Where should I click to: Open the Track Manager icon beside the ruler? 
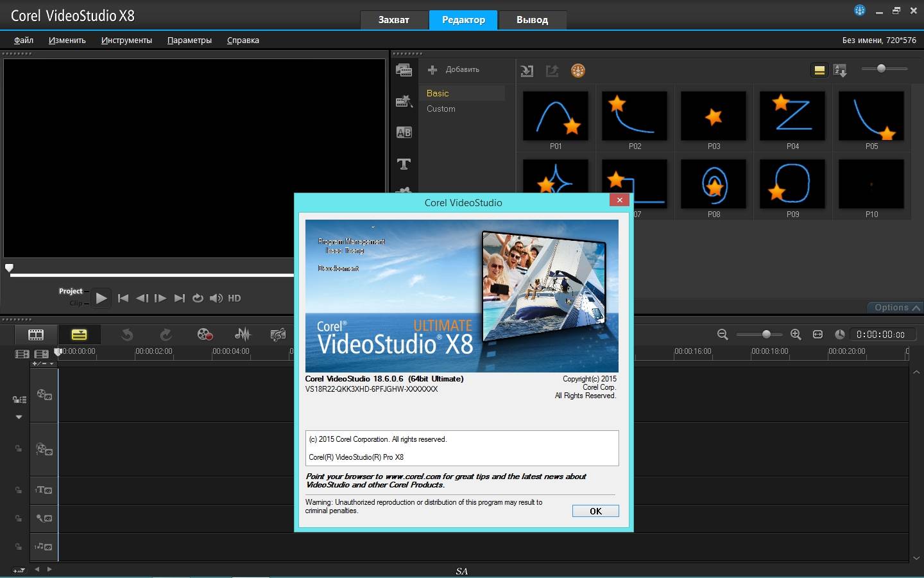coord(42,354)
